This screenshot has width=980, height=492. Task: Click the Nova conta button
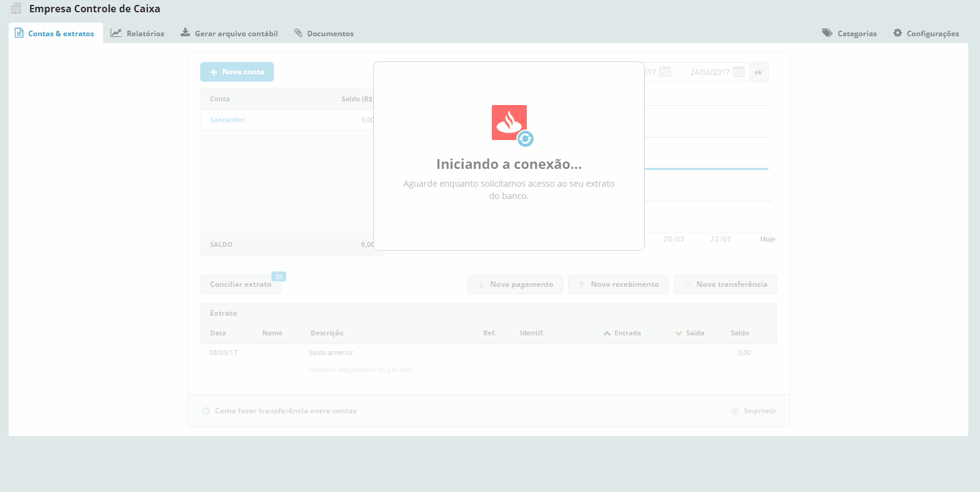pyautogui.click(x=237, y=72)
